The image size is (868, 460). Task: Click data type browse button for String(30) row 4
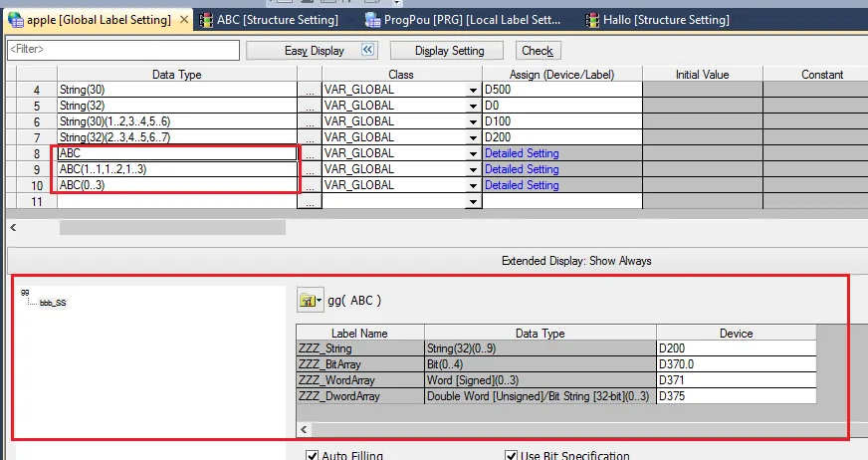(310, 90)
